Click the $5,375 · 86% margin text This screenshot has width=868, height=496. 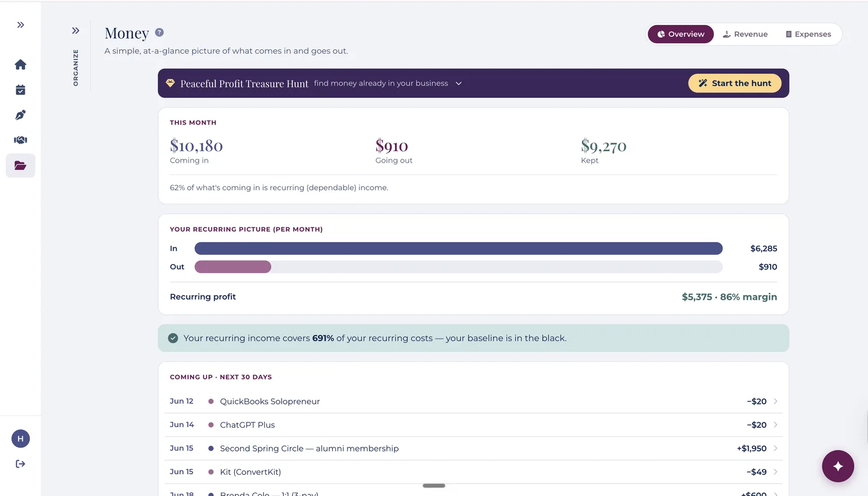pyautogui.click(x=729, y=297)
